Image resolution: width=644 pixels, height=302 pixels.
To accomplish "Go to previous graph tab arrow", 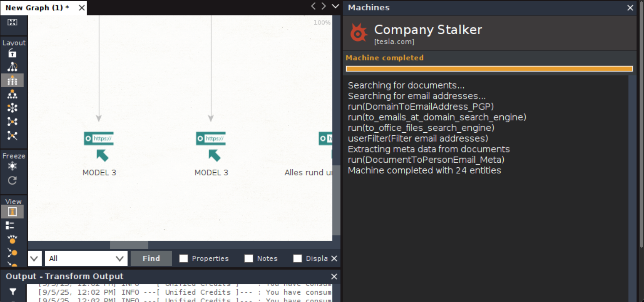I will point(313,6).
